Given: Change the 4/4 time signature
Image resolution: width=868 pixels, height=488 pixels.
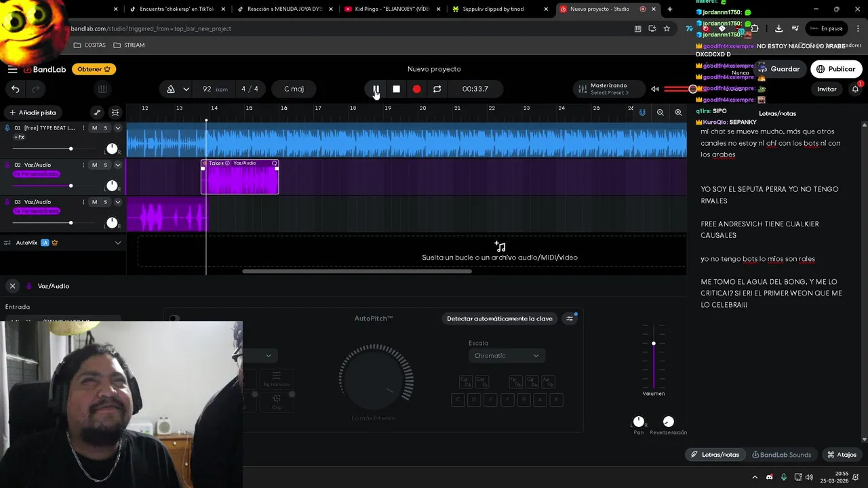Looking at the screenshot, I should click(x=250, y=89).
